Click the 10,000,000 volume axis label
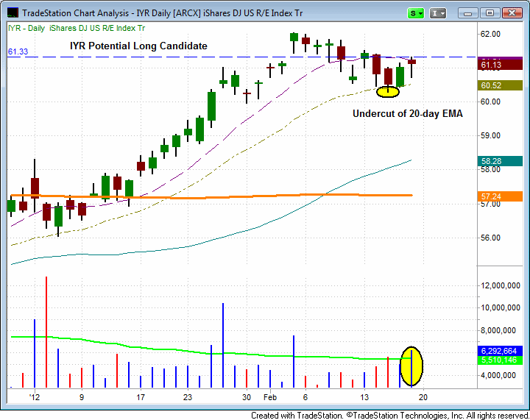Viewport: 530px width, 420px height. point(501,307)
